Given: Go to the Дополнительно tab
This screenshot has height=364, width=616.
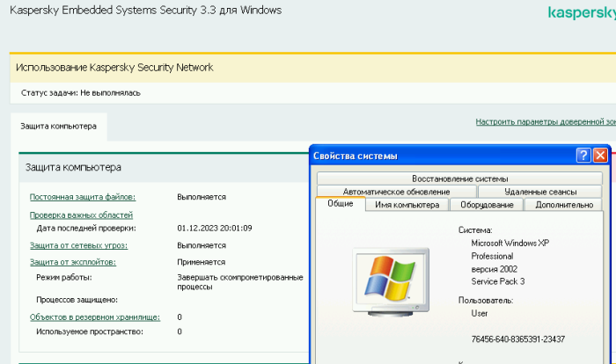Looking at the screenshot, I should (563, 205).
